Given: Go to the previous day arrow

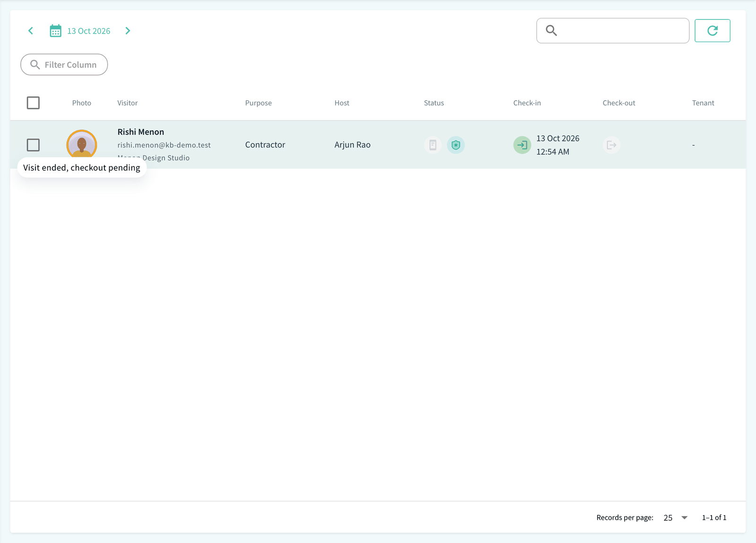Looking at the screenshot, I should (x=31, y=31).
